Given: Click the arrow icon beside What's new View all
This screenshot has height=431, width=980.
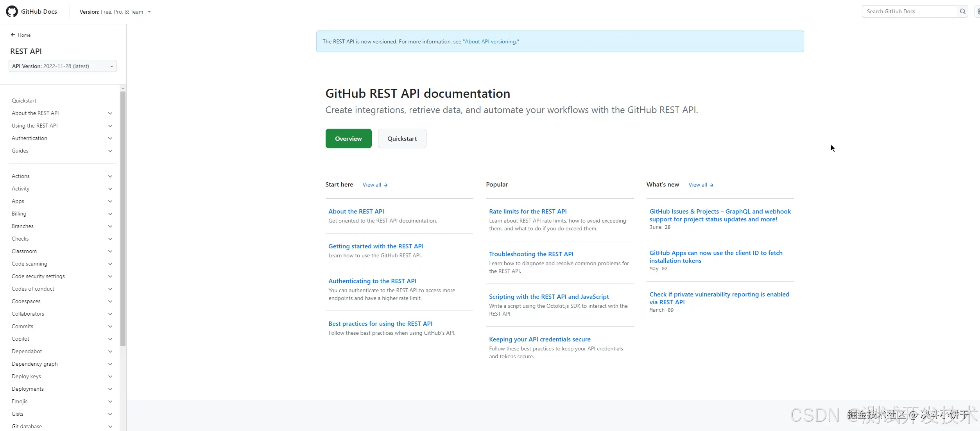Looking at the screenshot, I should click(x=711, y=185).
